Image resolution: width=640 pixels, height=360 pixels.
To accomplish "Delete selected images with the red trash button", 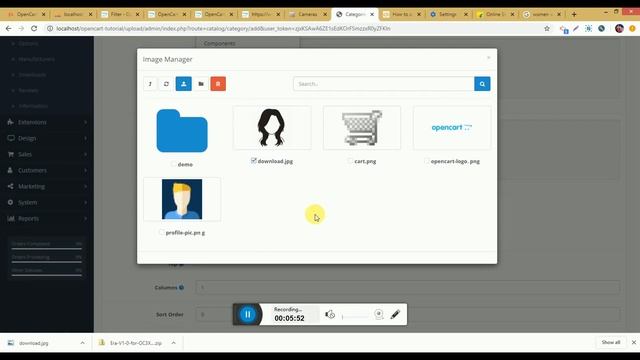I will click(x=218, y=84).
